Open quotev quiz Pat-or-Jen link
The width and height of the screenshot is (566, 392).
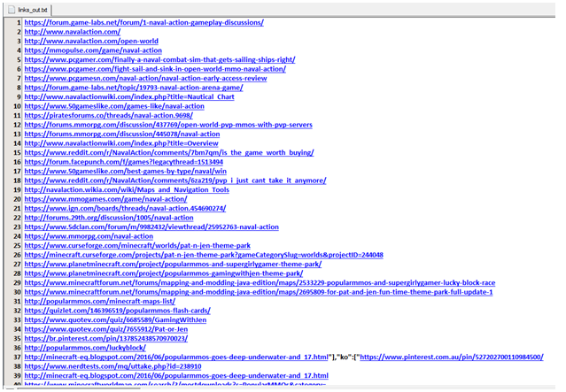[106, 329]
